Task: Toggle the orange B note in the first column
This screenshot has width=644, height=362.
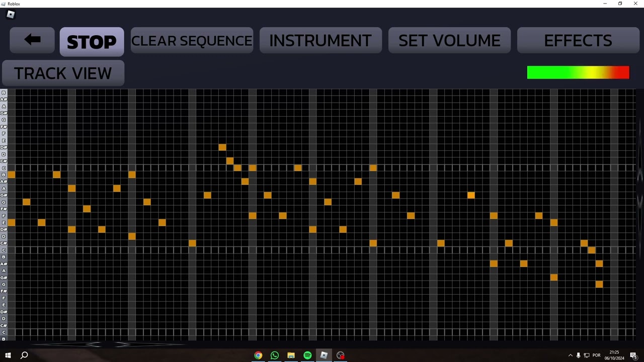Action: (x=11, y=174)
